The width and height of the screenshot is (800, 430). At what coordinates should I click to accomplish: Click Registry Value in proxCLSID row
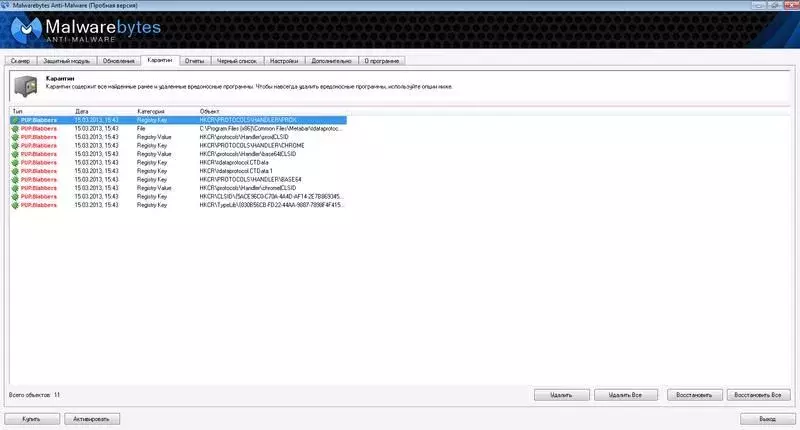[154, 137]
